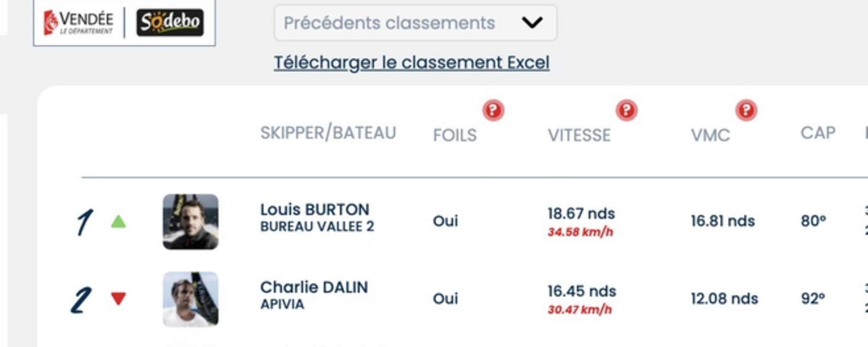Select the Louis BURTON skipper name
Image resolution: width=868 pixels, height=347 pixels.
[x=315, y=210]
